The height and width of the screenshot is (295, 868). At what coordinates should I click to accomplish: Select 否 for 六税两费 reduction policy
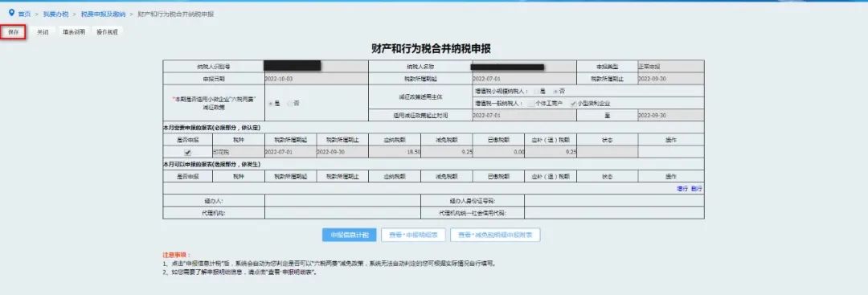tap(289, 103)
